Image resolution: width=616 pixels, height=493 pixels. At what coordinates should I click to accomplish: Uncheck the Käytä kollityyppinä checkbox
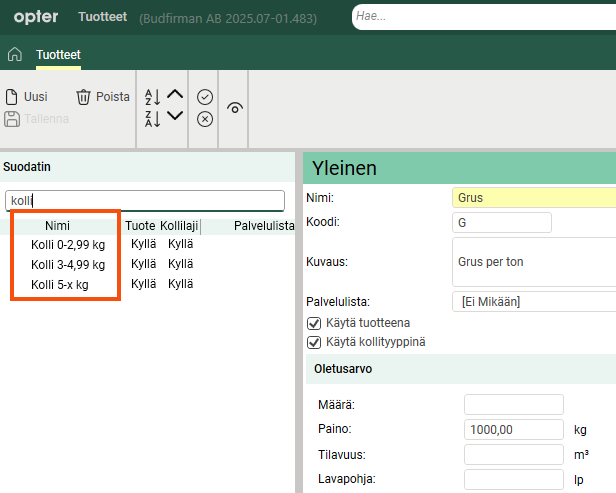314,342
